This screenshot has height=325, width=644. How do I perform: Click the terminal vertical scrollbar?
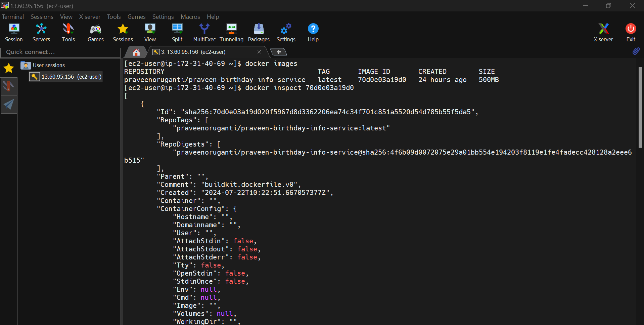pos(640,107)
